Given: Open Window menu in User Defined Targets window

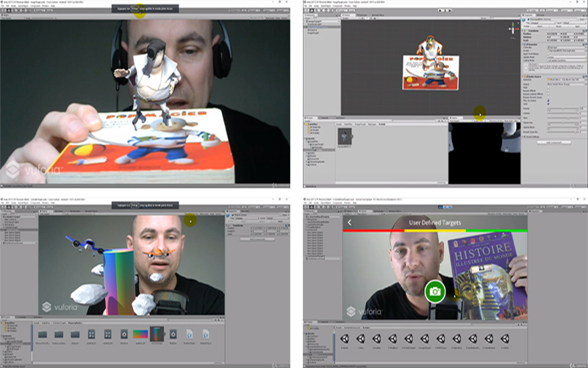Looking at the screenshot, I should click(x=347, y=203).
